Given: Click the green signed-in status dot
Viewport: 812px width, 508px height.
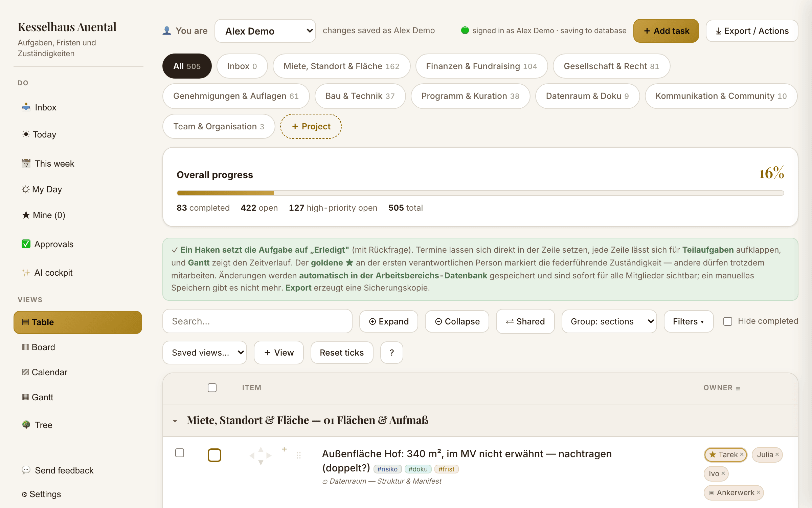Looking at the screenshot, I should (465, 30).
